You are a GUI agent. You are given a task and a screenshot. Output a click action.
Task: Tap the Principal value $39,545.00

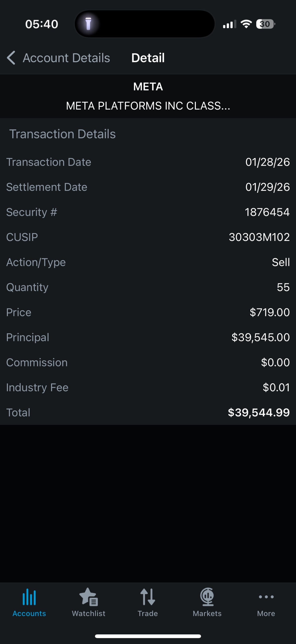pos(260,337)
